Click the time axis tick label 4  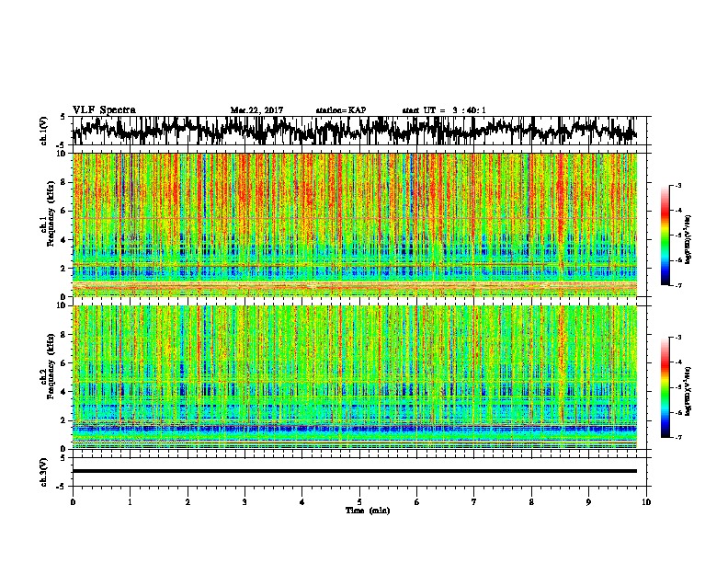click(302, 502)
